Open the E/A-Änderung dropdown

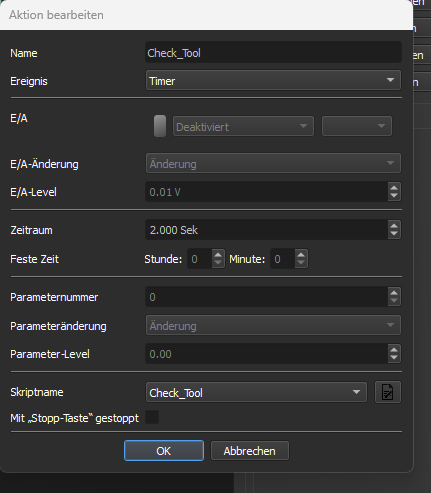tap(273, 163)
